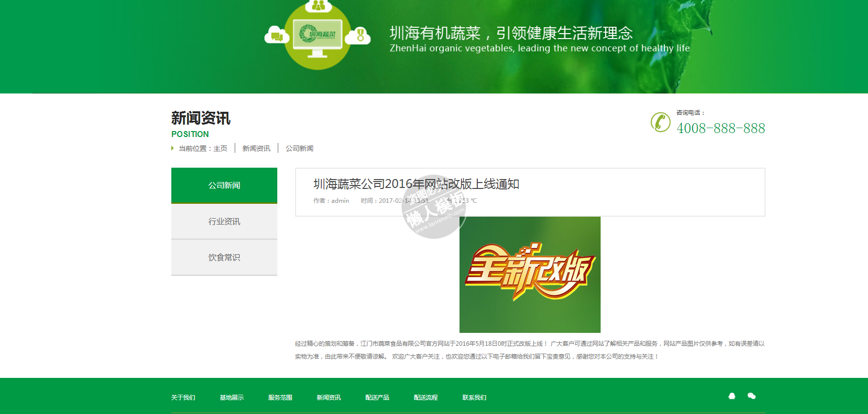Open 配送产品 in footer navigation
Viewport: 868px width, 414px height.
tap(377, 398)
